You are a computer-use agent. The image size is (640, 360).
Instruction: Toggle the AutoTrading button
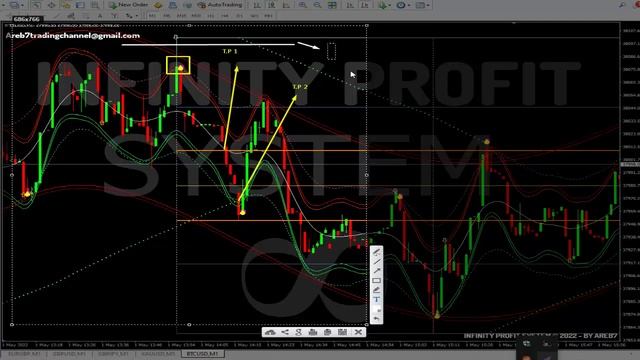coord(220,5)
